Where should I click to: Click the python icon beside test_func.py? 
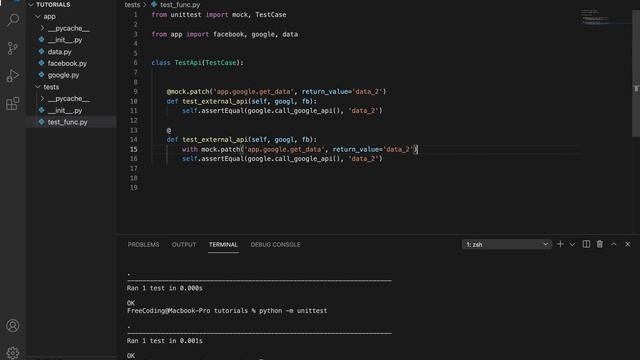(x=41, y=122)
